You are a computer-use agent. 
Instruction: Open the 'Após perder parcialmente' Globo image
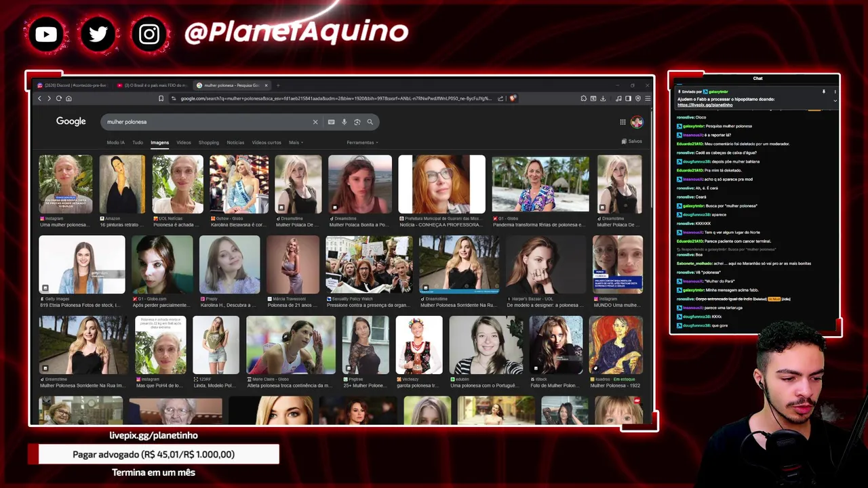(162, 264)
